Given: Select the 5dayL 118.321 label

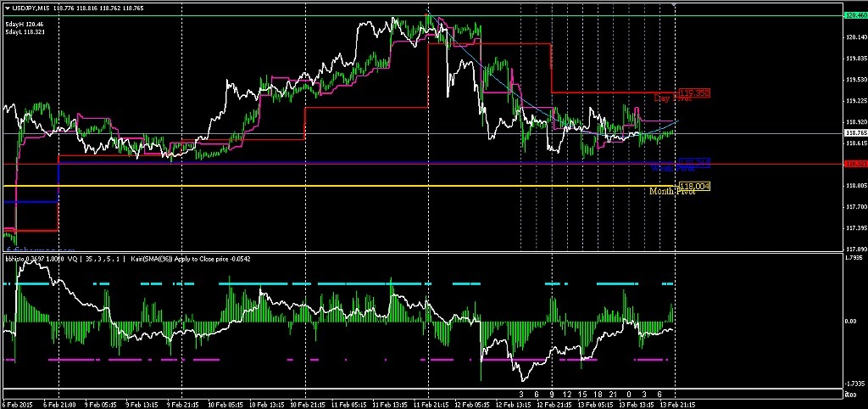Looking at the screenshot, I should 25,33.
